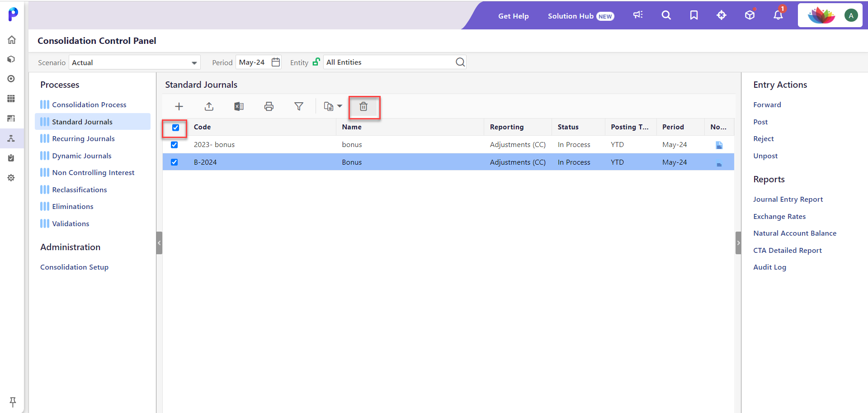The width and height of the screenshot is (868, 413).
Task: Click the Reject entry action
Action: 764,138
